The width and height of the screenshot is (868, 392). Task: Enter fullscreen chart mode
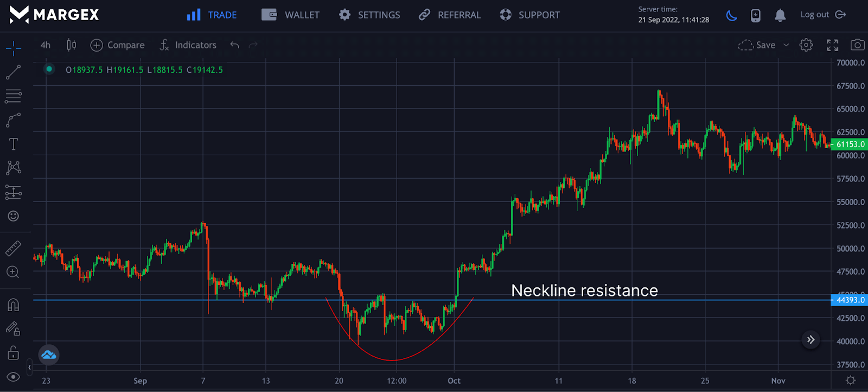832,45
